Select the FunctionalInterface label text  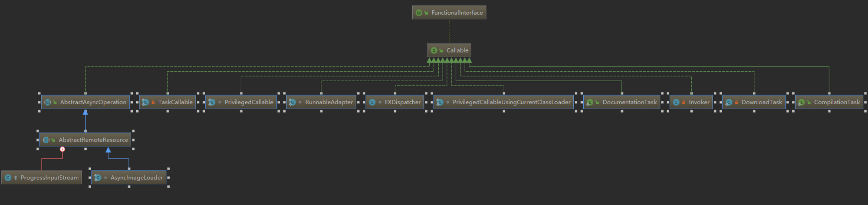tap(457, 13)
